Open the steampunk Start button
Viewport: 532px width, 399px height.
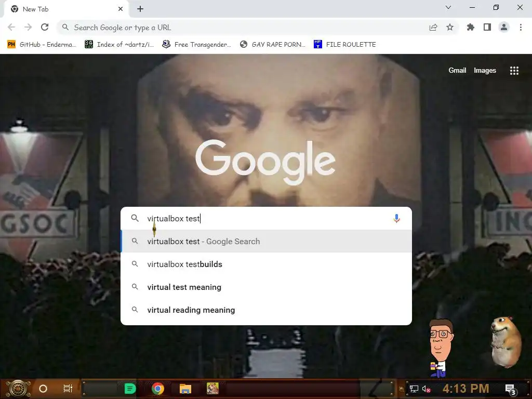pos(18,389)
